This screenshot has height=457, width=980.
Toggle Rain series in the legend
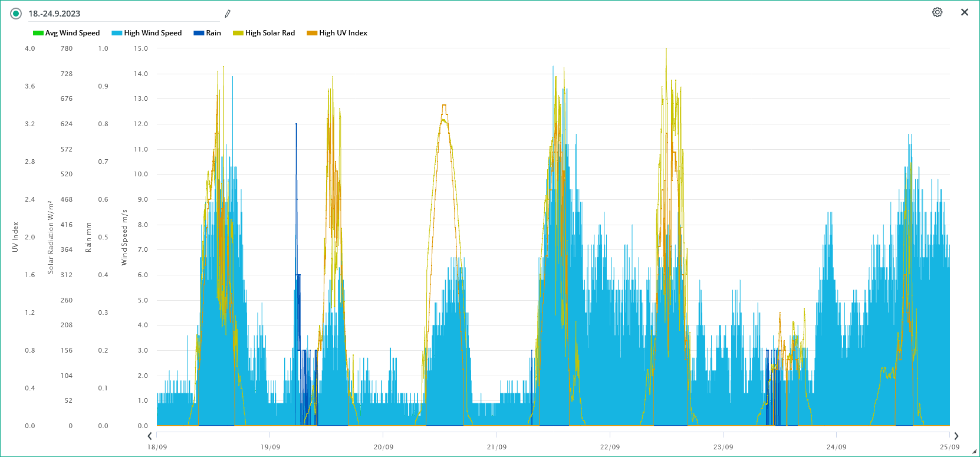[213, 33]
